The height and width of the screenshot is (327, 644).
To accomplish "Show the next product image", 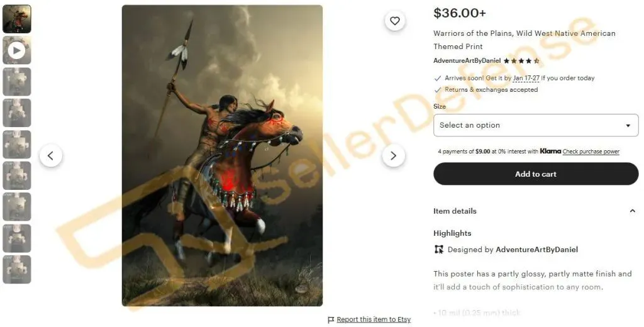I will click(394, 156).
